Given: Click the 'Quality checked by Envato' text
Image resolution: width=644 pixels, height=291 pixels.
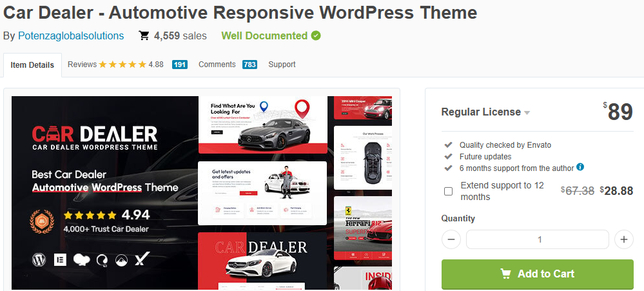Looking at the screenshot, I should pyautogui.click(x=505, y=145).
